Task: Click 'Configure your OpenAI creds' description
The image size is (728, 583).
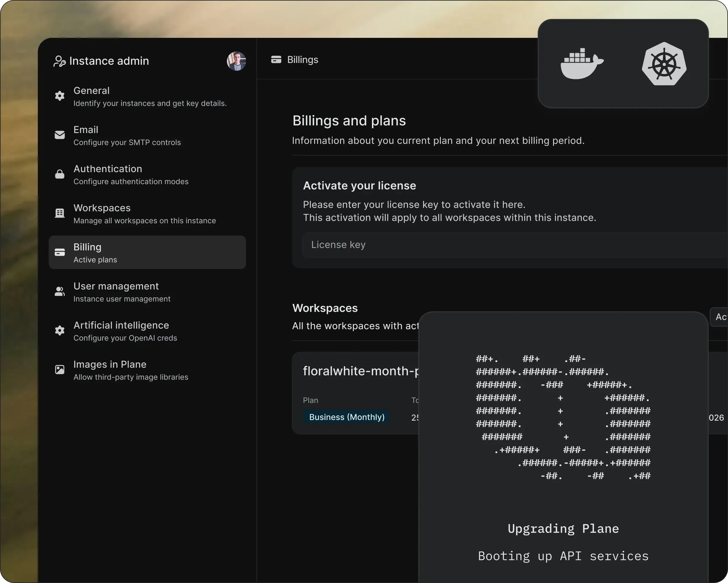Action: point(125,338)
